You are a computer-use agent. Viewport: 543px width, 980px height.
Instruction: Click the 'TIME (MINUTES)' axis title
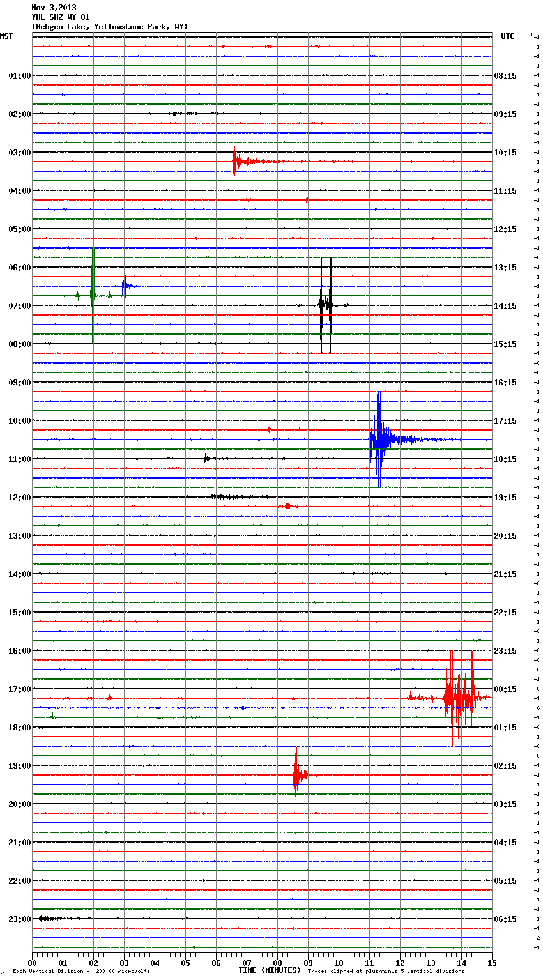(270, 970)
